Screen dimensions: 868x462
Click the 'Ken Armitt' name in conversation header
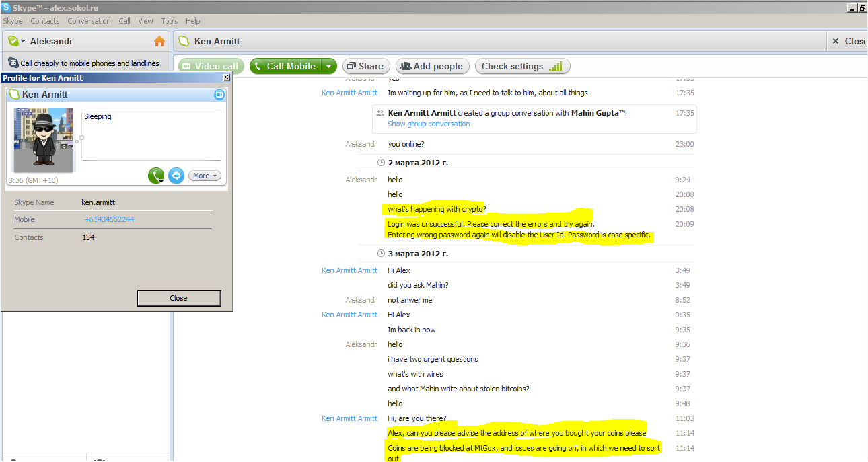217,41
